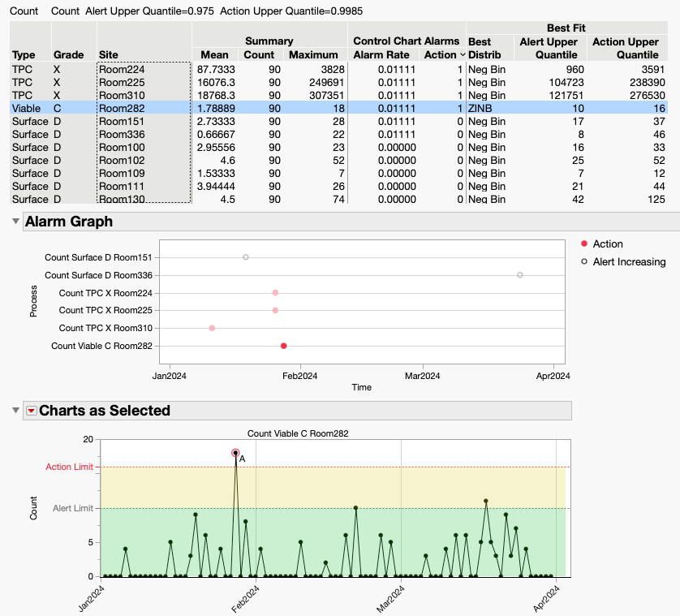Click the pink marker on the TPC X Room310 line
The width and height of the screenshot is (680, 616).
pos(212,329)
